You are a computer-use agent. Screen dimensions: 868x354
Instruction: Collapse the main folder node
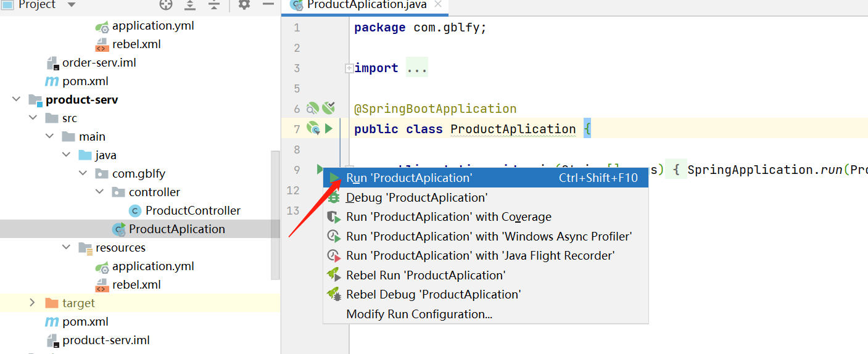click(49, 136)
